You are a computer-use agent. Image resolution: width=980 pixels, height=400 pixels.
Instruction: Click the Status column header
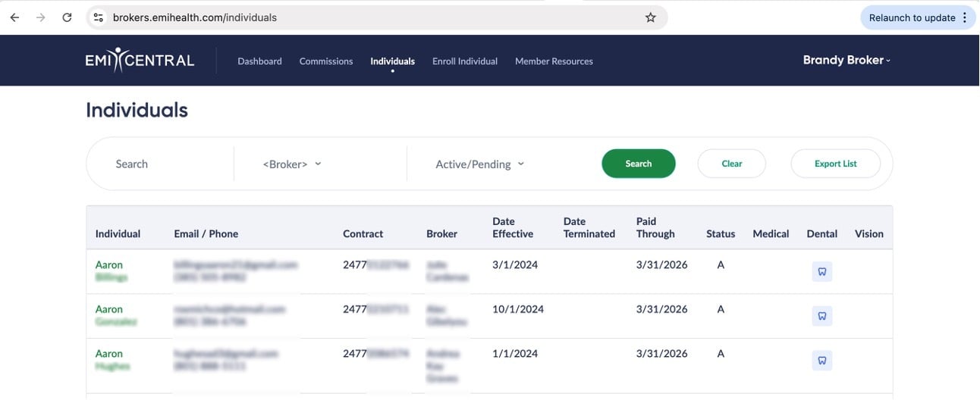click(x=721, y=233)
